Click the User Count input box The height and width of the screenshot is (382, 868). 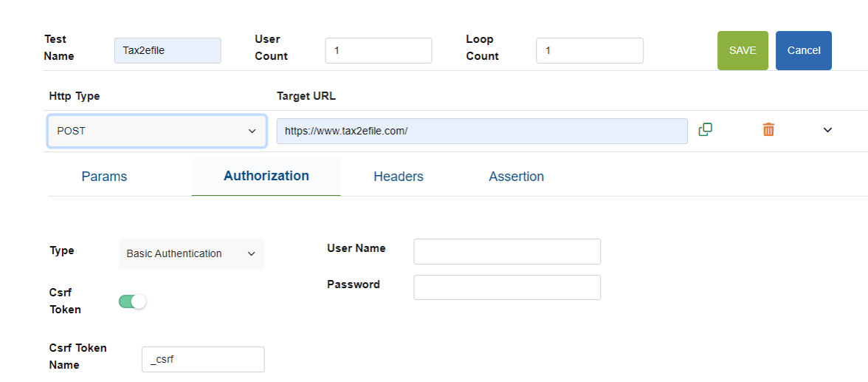(378, 50)
